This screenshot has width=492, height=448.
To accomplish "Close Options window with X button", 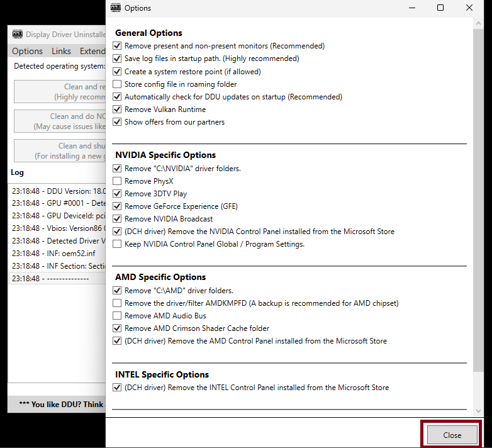I will click(469, 8).
